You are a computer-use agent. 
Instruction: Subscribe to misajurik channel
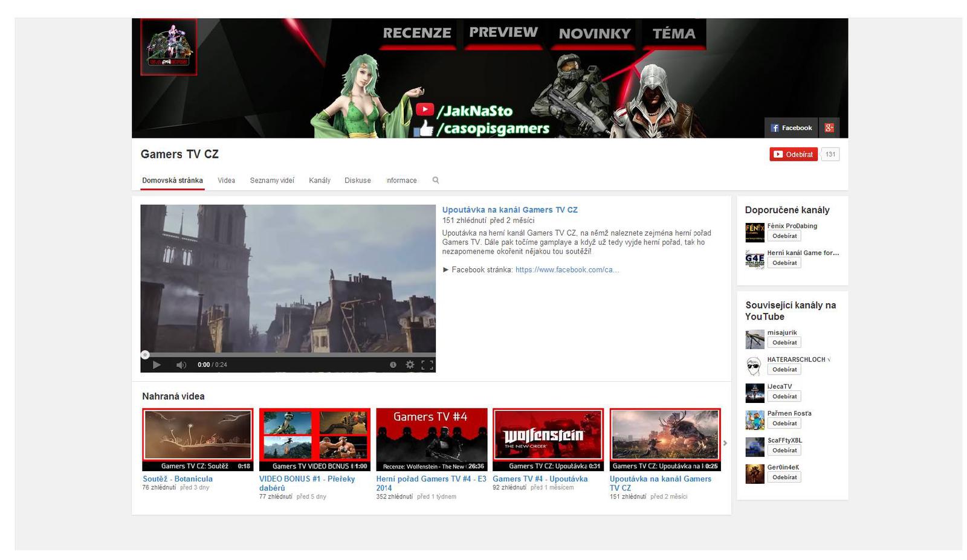[x=784, y=343]
